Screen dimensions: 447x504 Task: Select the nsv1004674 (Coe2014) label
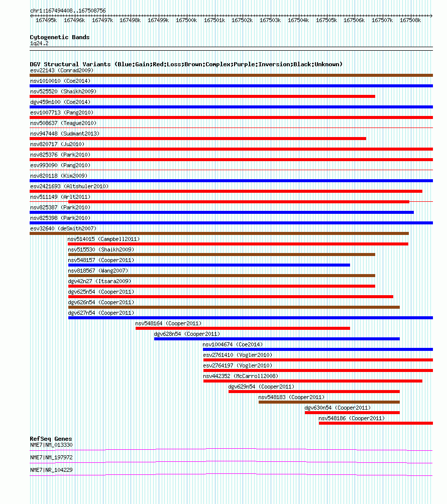pos(233,344)
